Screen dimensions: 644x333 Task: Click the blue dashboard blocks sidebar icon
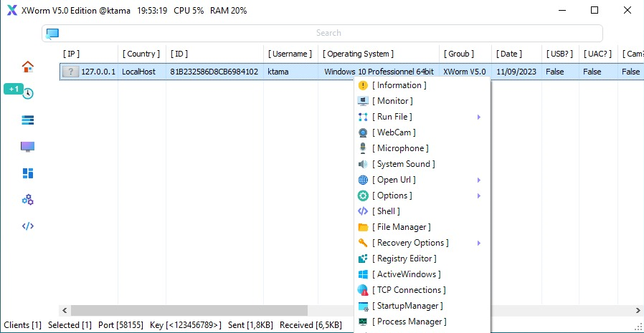click(x=27, y=173)
